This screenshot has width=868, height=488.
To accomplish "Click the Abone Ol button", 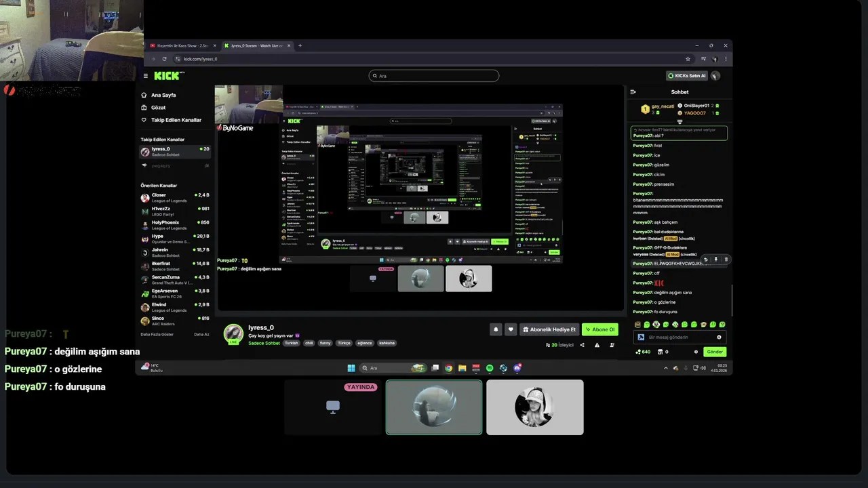I will point(600,329).
